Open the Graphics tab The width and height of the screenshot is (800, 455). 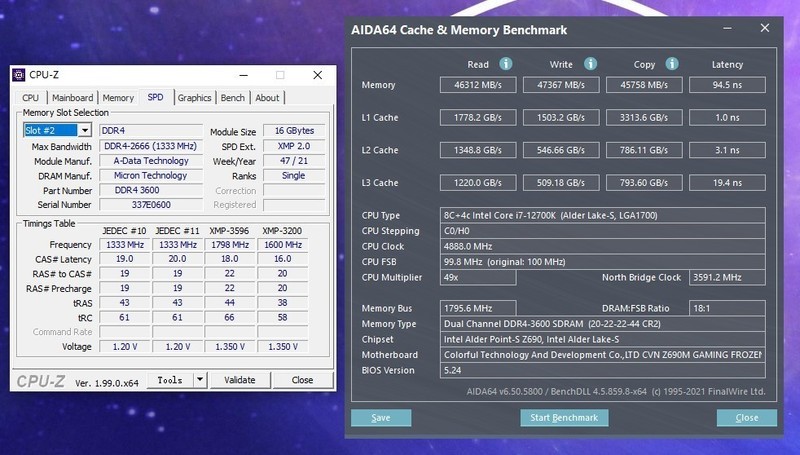[194, 97]
